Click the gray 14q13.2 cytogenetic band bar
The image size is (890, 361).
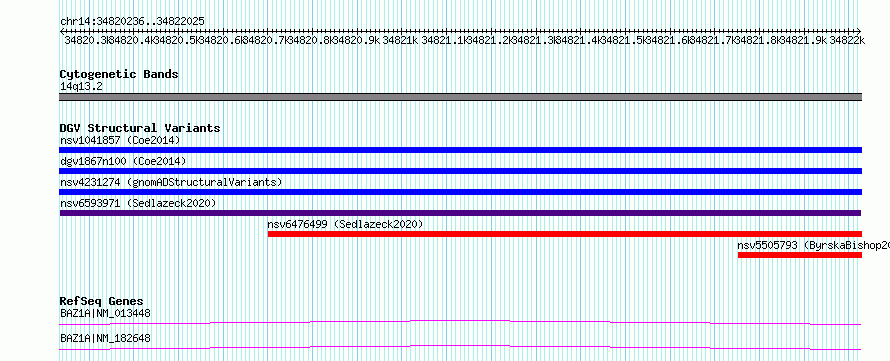tap(460, 97)
